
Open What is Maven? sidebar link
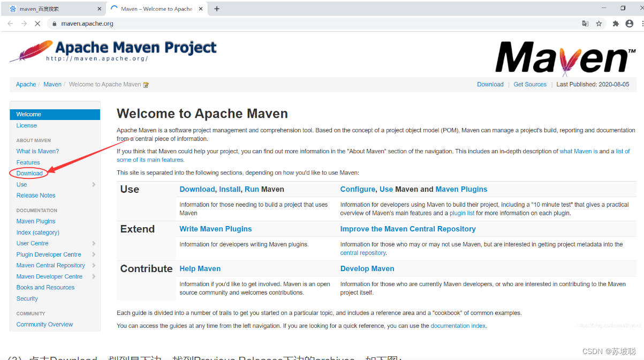pyautogui.click(x=37, y=151)
